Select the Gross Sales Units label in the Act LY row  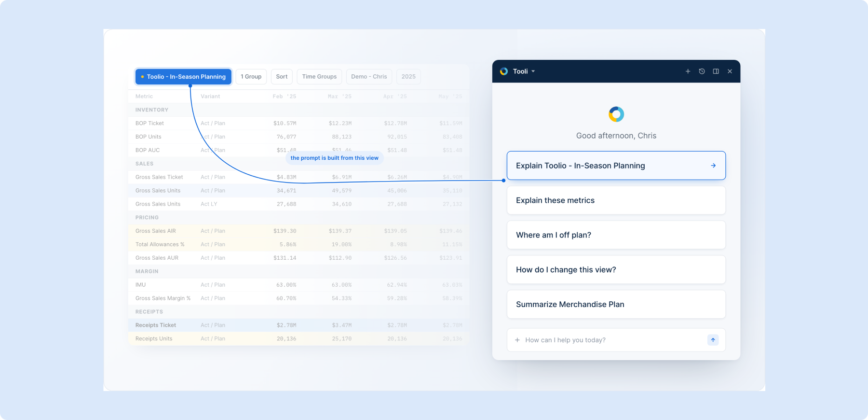coord(158,204)
